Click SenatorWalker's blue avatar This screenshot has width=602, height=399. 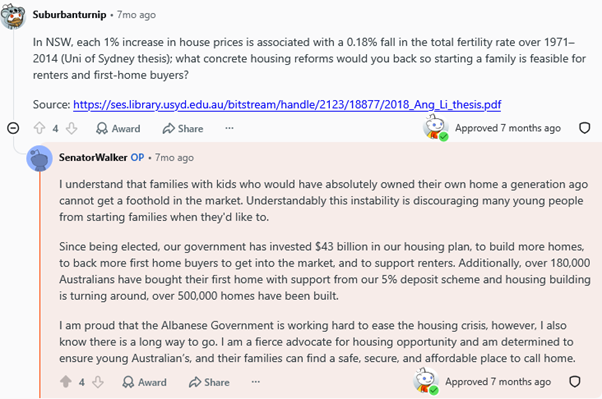pos(40,158)
